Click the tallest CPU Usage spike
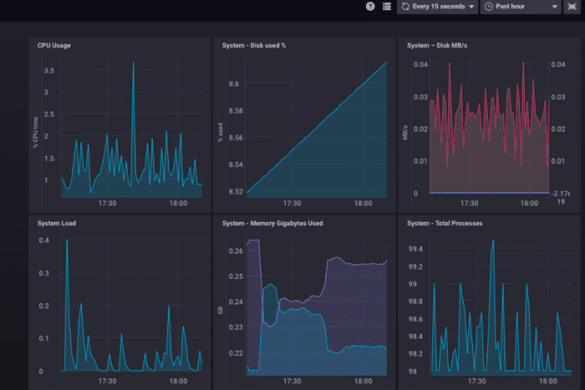The height and width of the screenshot is (390, 585). click(x=133, y=63)
